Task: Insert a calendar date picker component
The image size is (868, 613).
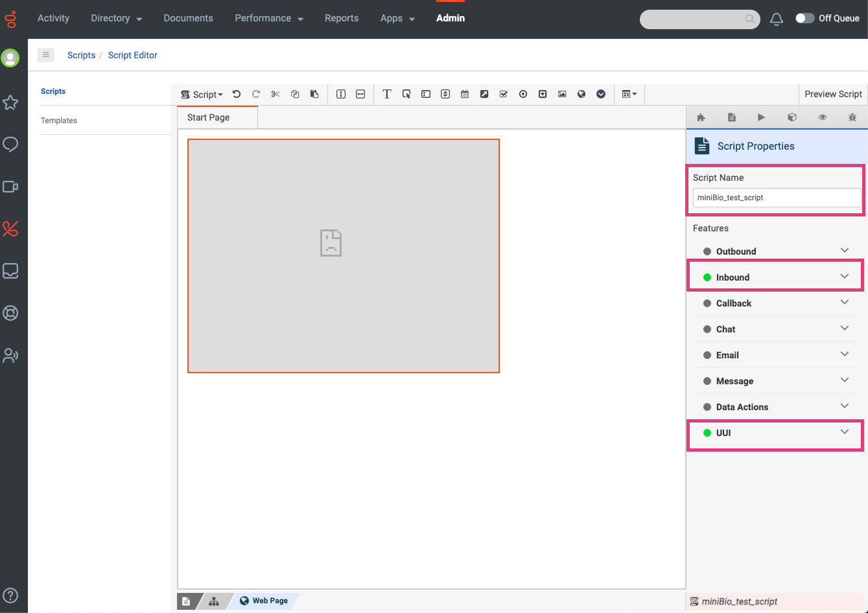Action: 465,94
